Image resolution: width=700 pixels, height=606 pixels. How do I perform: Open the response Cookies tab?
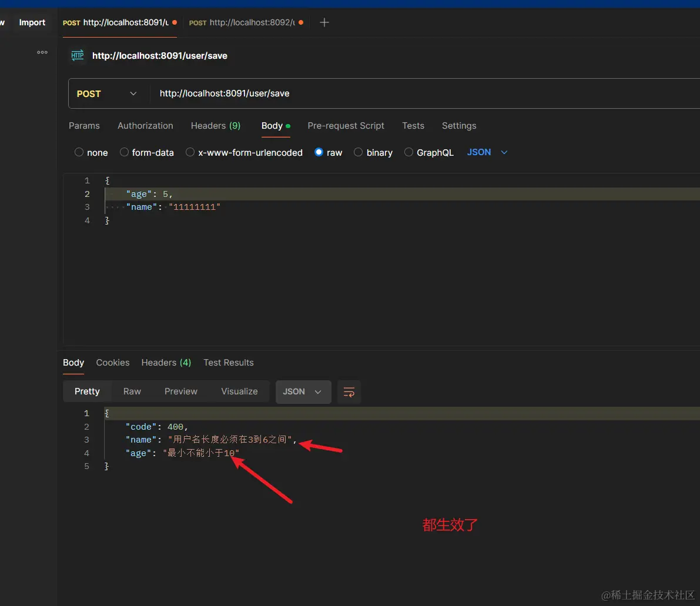[x=113, y=363]
